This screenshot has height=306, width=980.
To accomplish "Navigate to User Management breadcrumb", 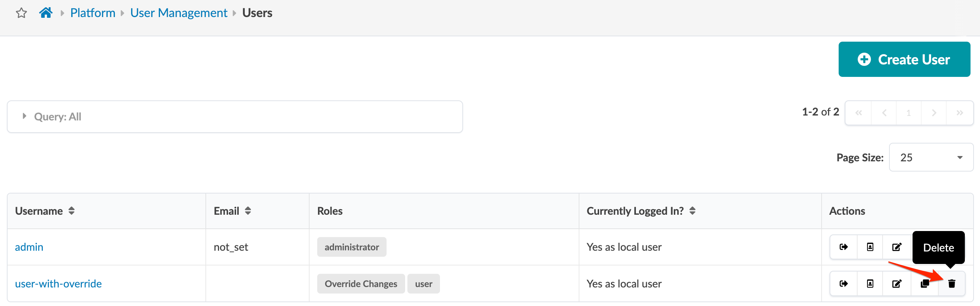I will pyautogui.click(x=178, y=13).
